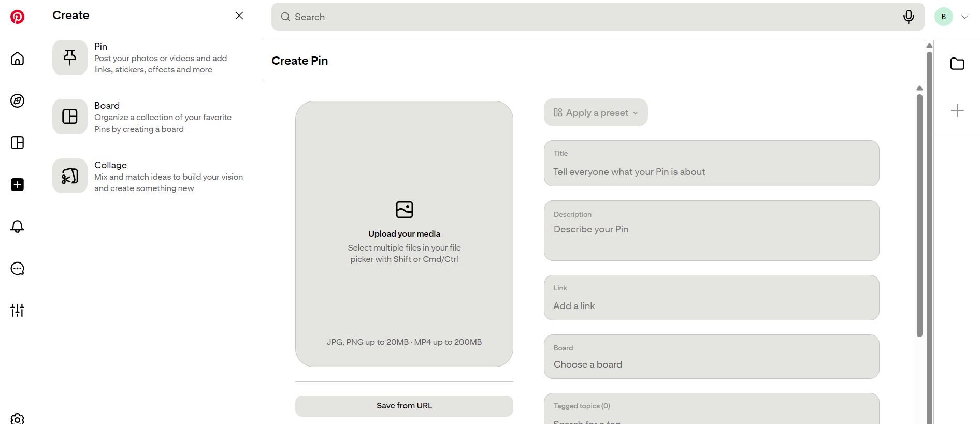Start voice search with microphone icon

pos(909,17)
